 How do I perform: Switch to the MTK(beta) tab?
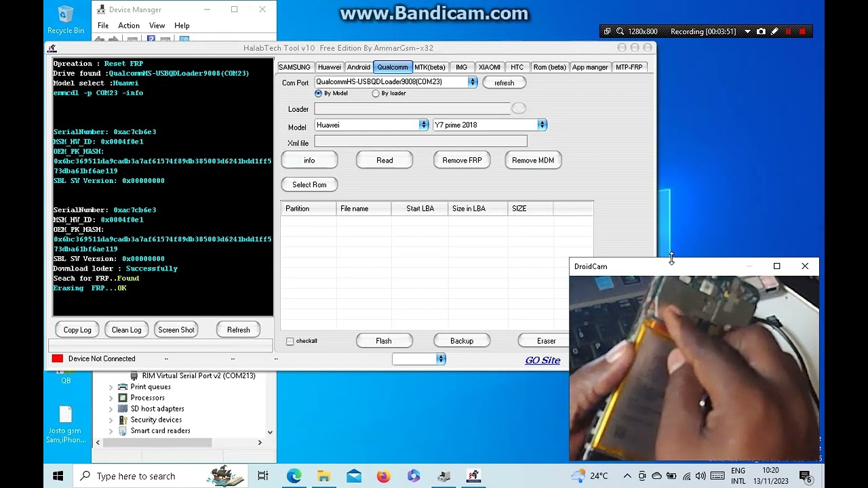click(430, 67)
